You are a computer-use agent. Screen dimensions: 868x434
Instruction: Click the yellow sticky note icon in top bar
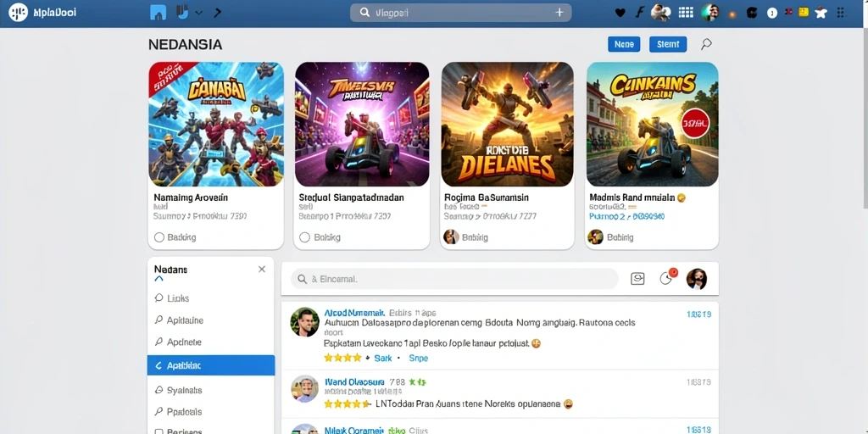click(x=804, y=12)
